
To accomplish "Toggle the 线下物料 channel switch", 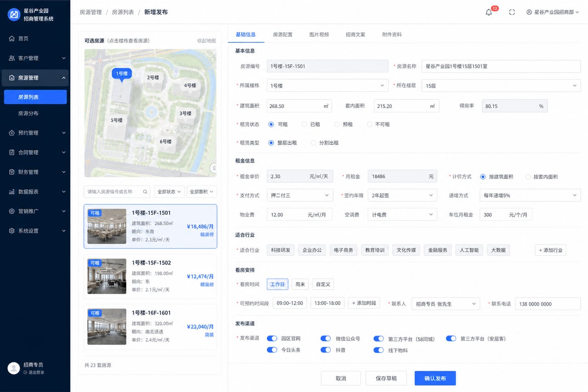I will tap(379, 350).
